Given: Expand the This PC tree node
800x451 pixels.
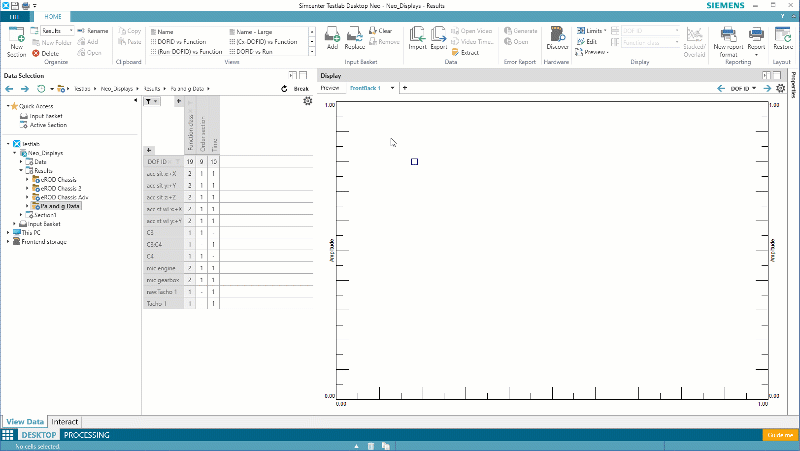Looking at the screenshot, I should (10, 233).
